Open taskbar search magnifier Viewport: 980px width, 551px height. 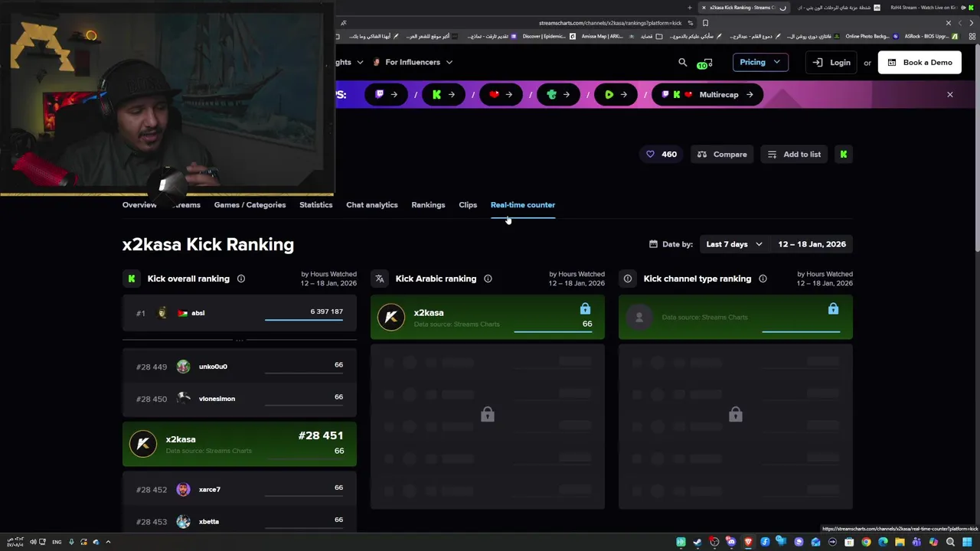(950, 542)
